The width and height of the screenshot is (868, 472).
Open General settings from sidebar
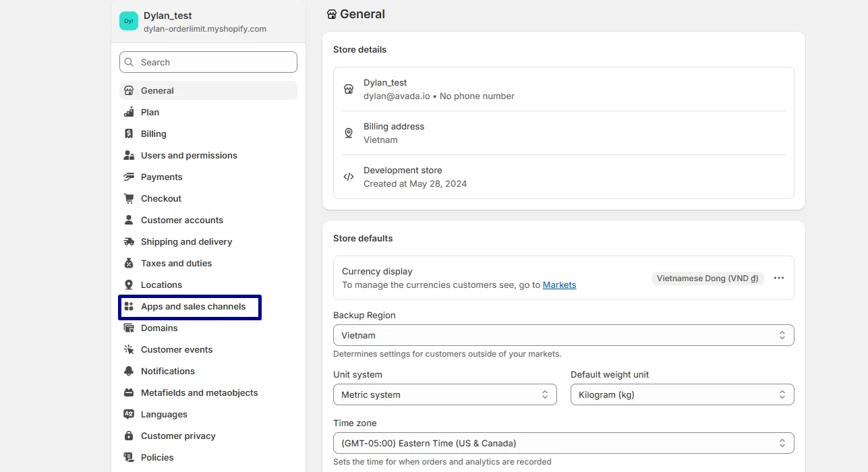(208, 90)
